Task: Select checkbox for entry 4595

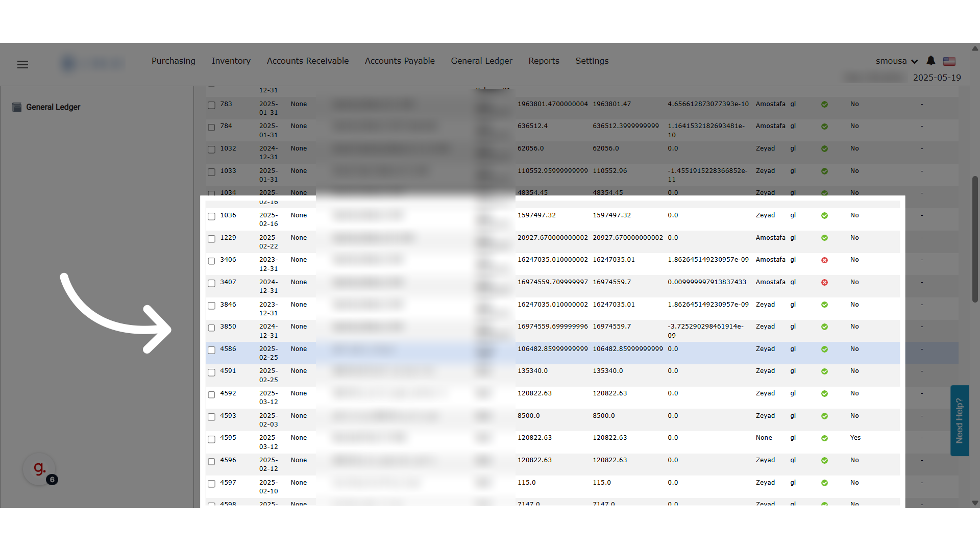Action: [211, 439]
